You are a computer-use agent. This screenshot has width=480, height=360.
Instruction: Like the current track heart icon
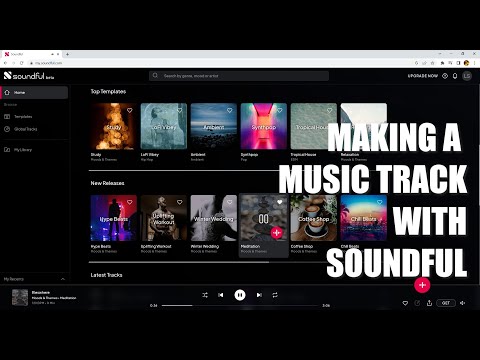tap(405, 303)
